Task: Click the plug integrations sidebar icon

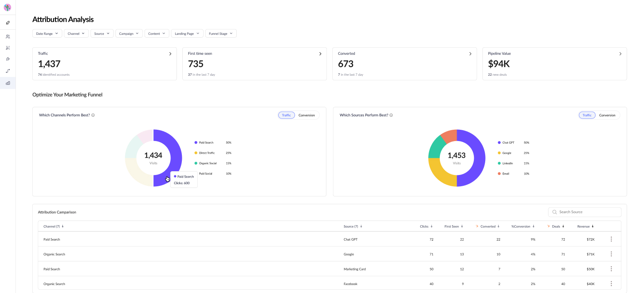Action: (8, 59)
